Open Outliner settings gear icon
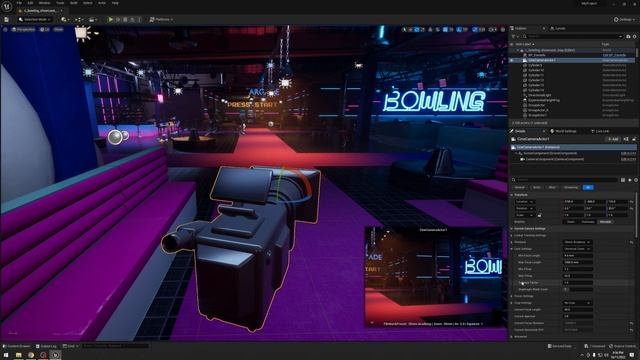 [x=634, y=36]
